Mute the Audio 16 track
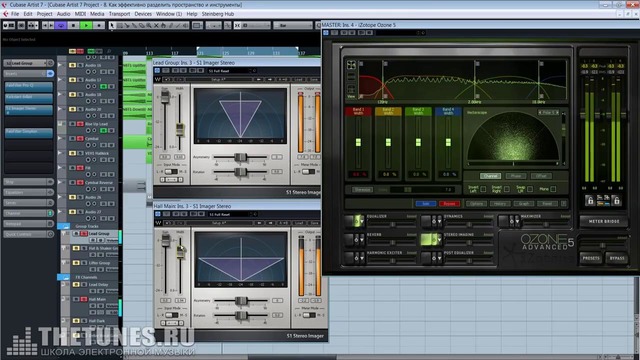640x360 pixels. pyautogui.click(x=73, y=65)
